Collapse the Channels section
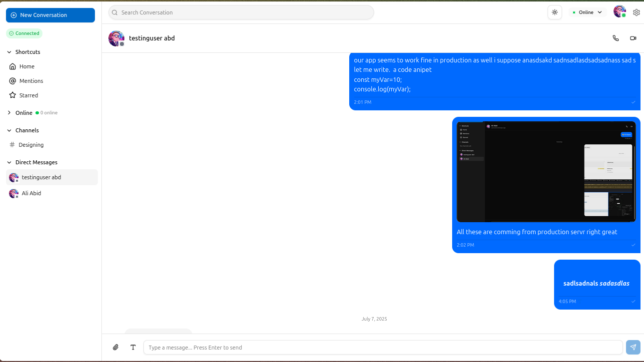Viewport: 644px width, 362px height. (x=9, y=130)
